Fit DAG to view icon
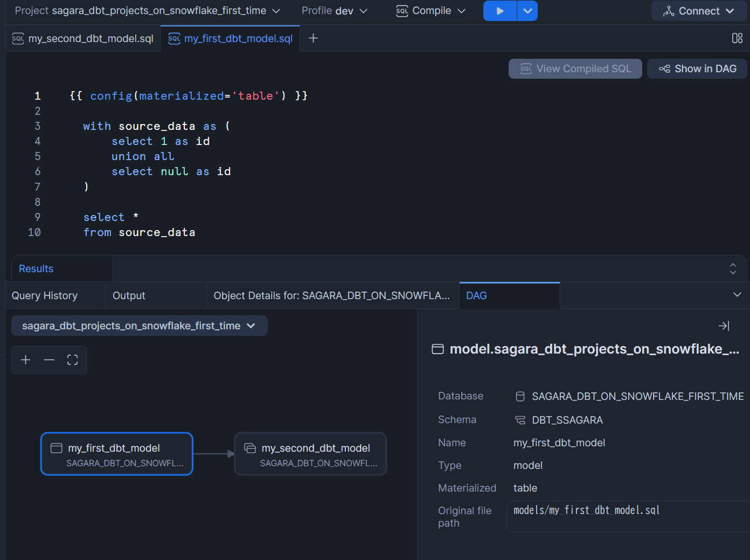The image size is (750, 560). click(73, 359)
